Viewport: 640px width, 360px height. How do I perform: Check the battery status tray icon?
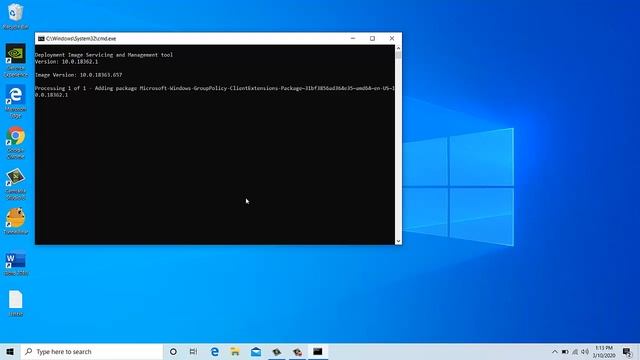click(565, 352)
